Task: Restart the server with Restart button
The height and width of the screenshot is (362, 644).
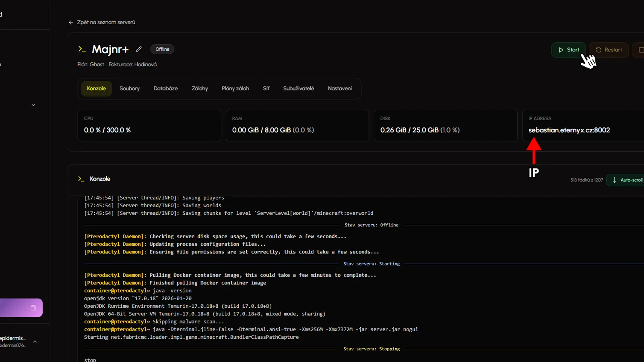Action: point(609,50)
